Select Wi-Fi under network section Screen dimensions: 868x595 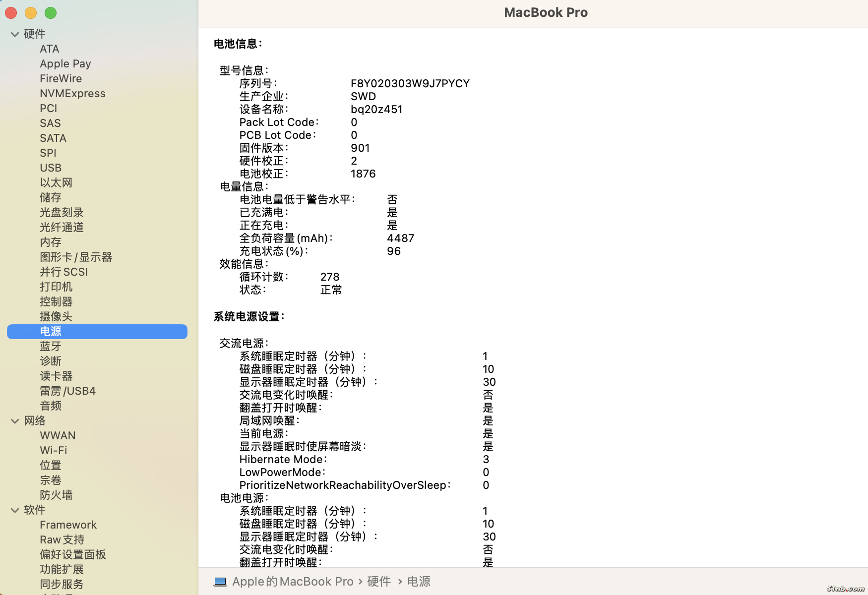pyautogui.click(x=53, y=450)
